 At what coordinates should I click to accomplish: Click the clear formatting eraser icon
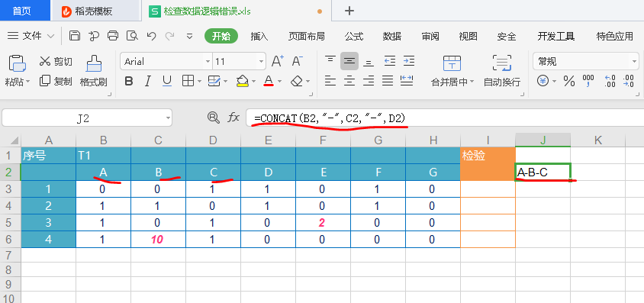click(x=297, y=82)
